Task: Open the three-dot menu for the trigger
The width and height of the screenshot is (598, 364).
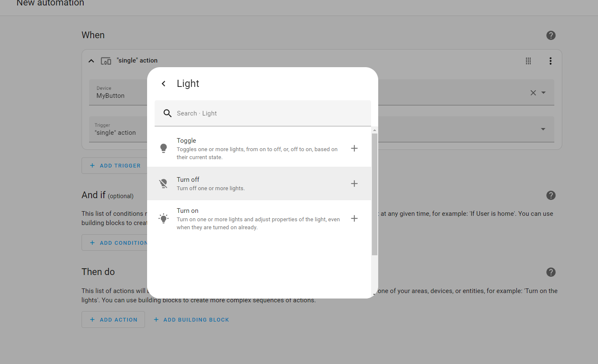Action: coord(550,61)
